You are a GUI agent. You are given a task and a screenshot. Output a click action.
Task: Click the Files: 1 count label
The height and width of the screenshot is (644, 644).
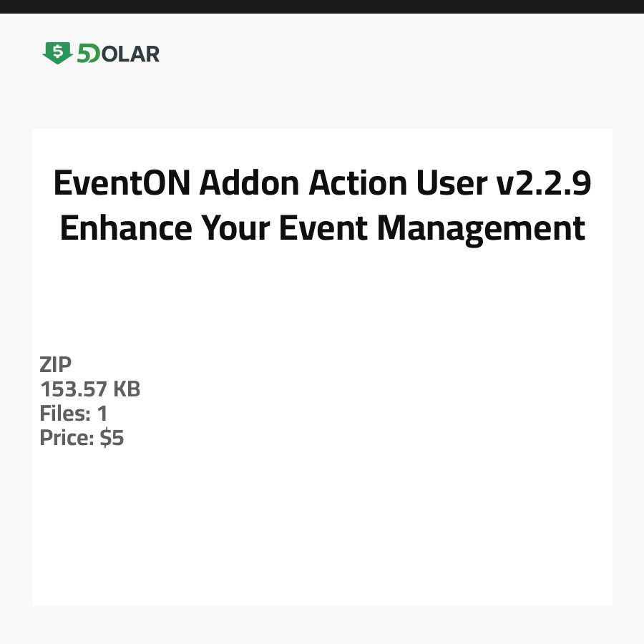[x=73, y=414]
